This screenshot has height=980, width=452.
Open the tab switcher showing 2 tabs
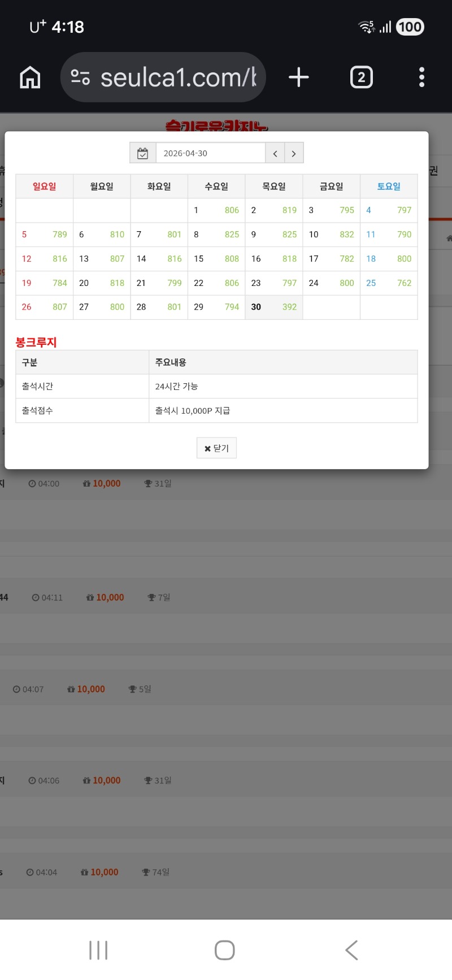pyautogui.click(x=361, y=77)
